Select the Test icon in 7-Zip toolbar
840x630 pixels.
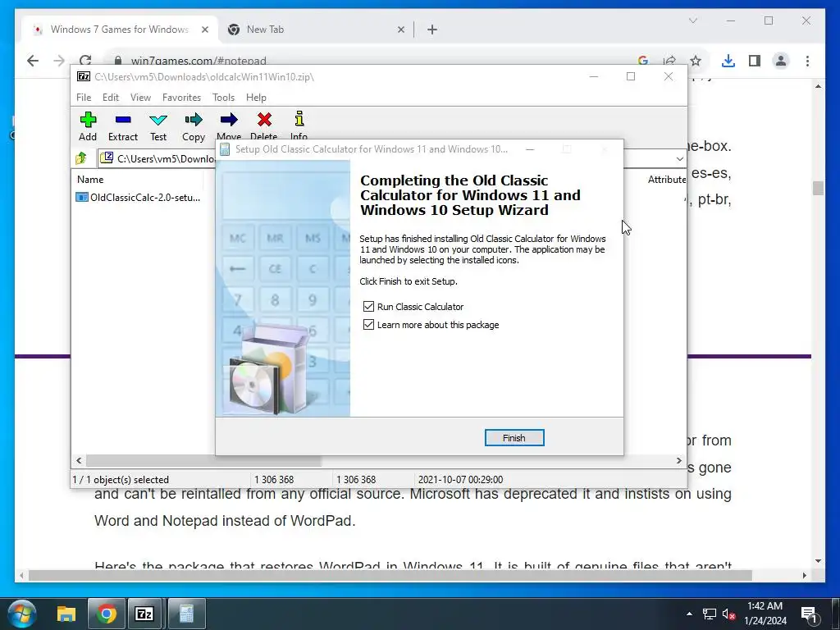(158, 126)
